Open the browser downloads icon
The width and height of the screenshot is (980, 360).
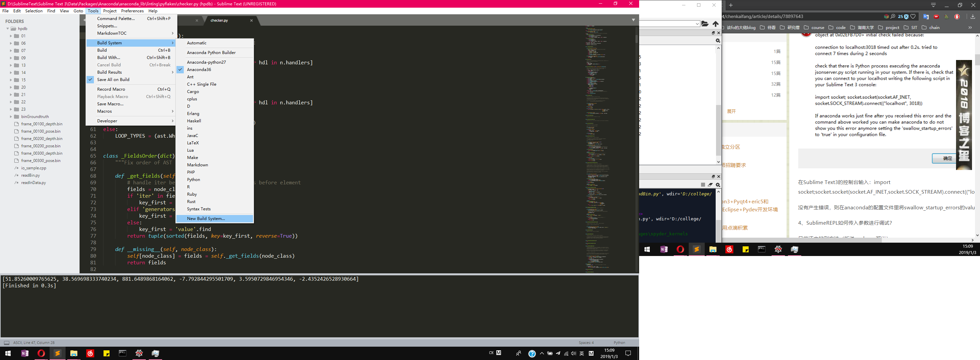973,16
